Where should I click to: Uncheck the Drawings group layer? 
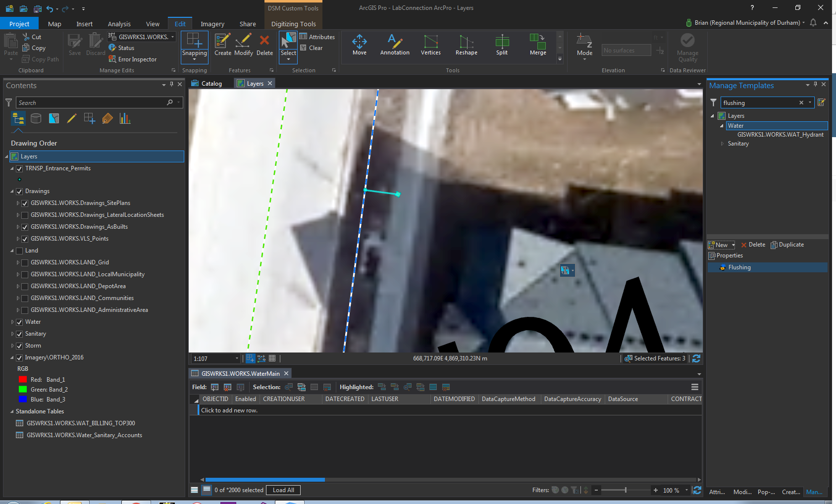click(x=20, y=192)
